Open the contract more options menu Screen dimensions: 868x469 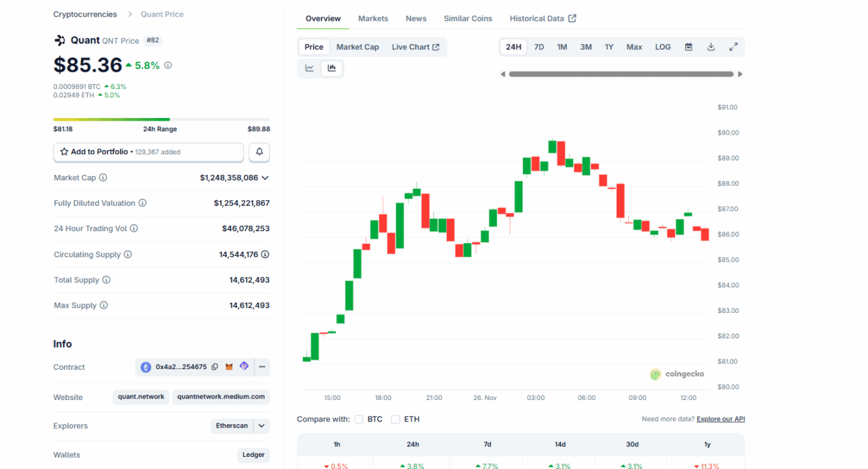[x=262, y=367]
